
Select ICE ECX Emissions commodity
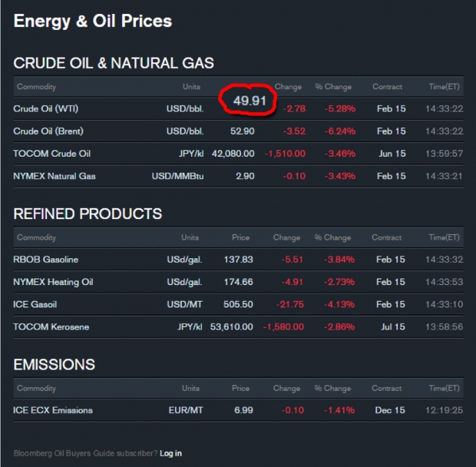point(53,410)
